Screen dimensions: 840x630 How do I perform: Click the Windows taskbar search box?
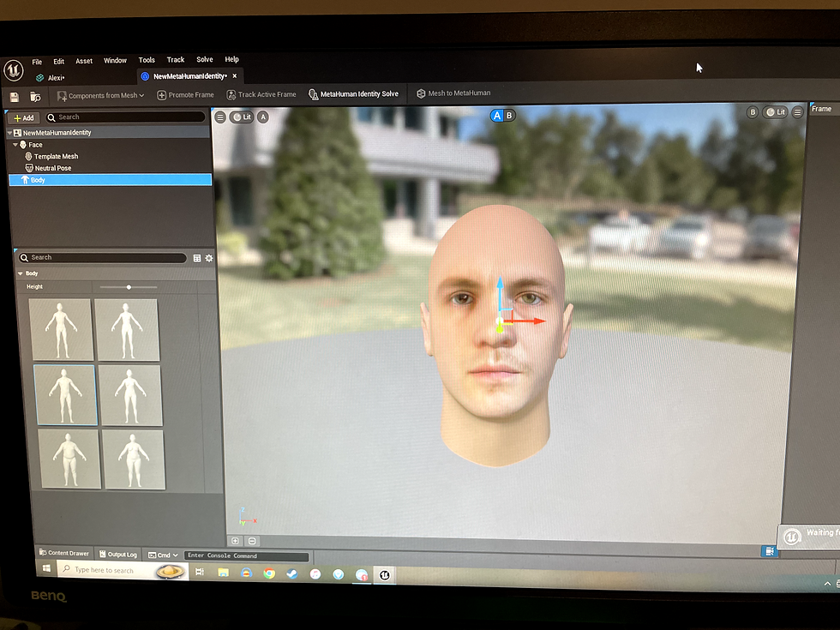tap(122, 571)
